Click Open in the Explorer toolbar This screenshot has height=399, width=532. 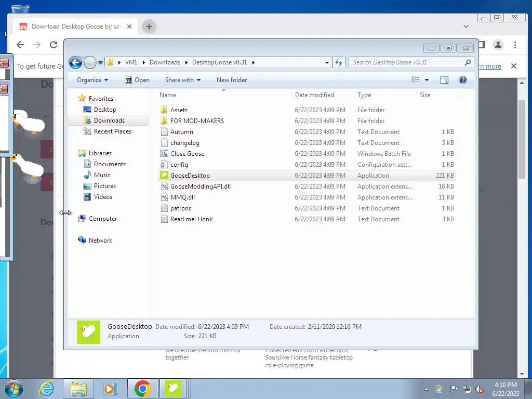click(x=137, y=80)
